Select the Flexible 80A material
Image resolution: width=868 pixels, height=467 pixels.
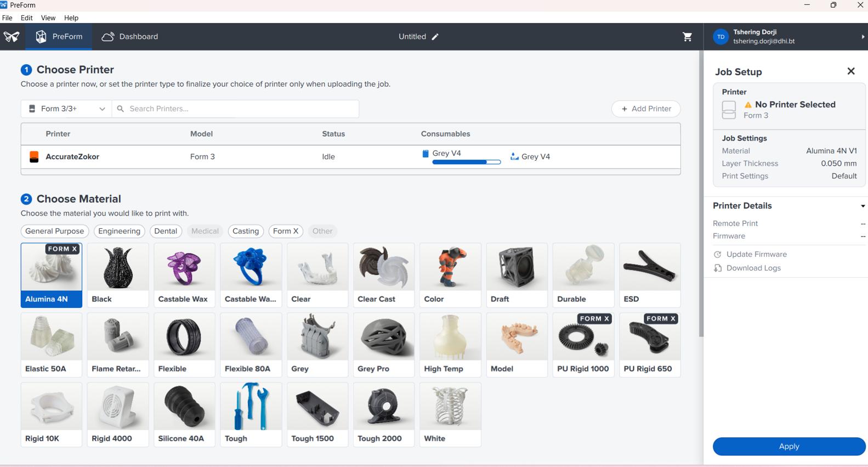[251, 345]
